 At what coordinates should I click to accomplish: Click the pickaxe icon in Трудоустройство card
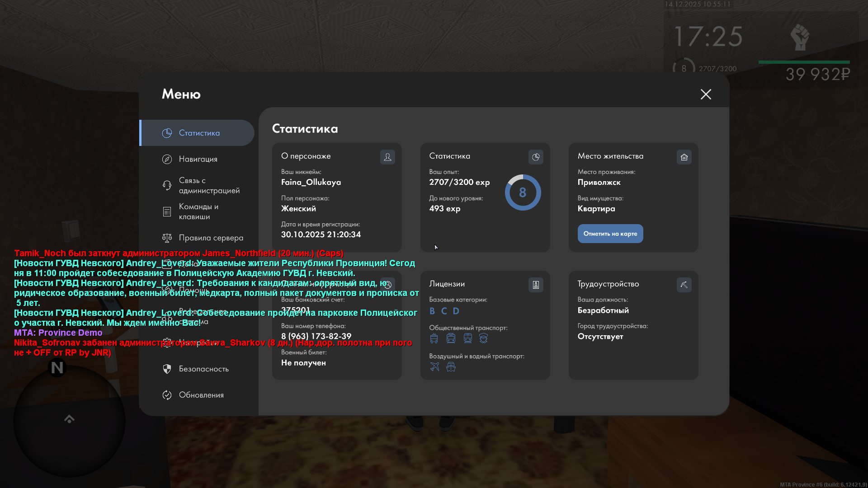pyautogui.click(x=684, y=285)
